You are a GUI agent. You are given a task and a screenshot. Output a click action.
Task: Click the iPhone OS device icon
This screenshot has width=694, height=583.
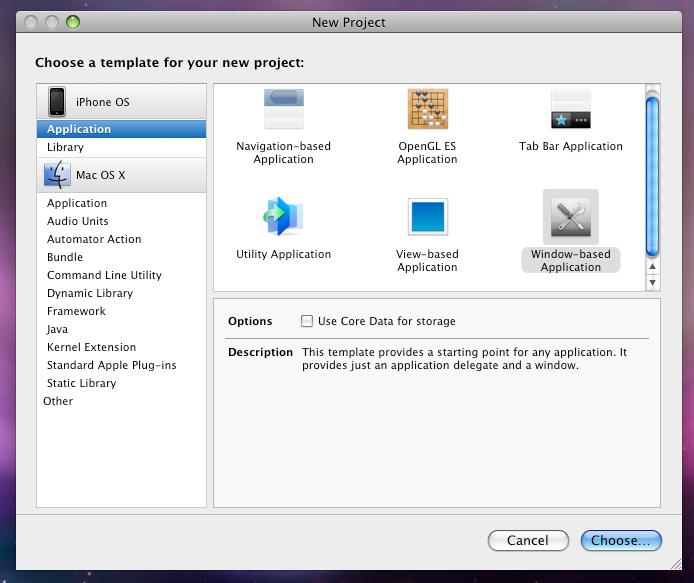coord(57,101)
